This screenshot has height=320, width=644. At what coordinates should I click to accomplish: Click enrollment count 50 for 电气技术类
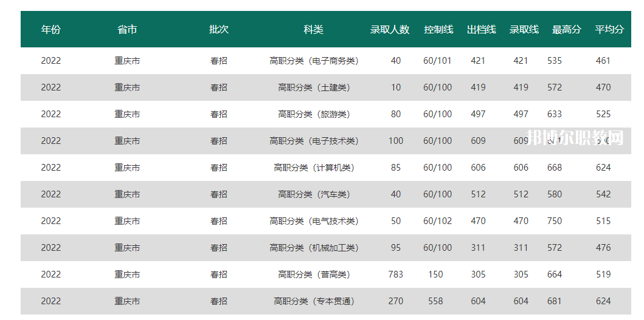click(395, 220)
